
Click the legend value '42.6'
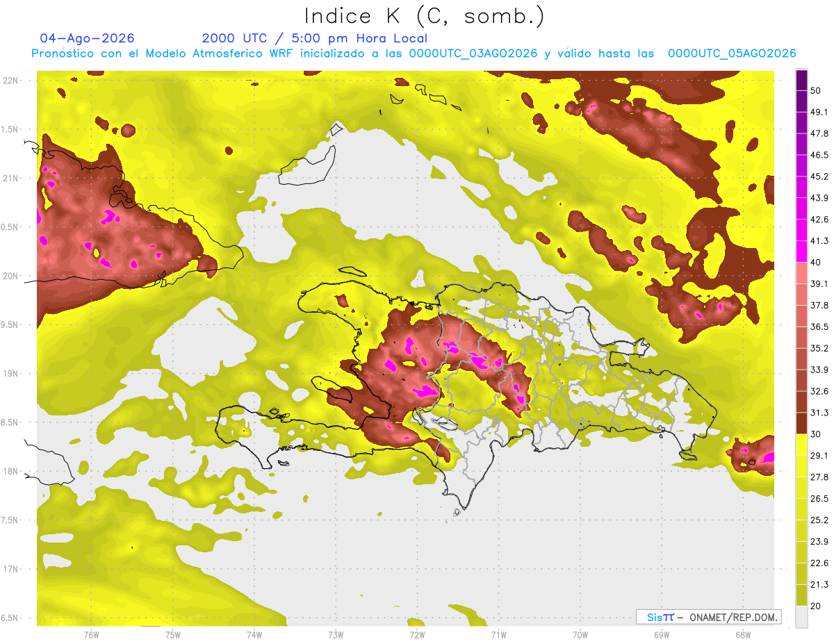click(x=819, y=220)
